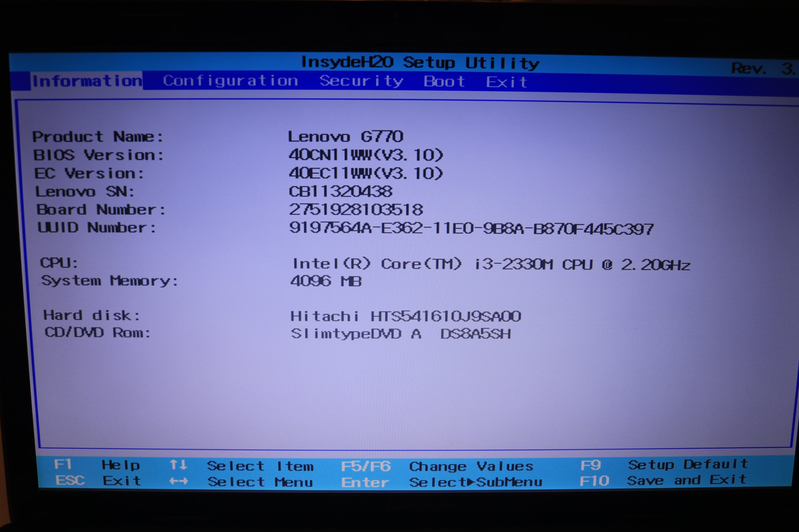Click the 'Hard disk:' label
The image size is (799, 532).
click(x=91, y=316)
